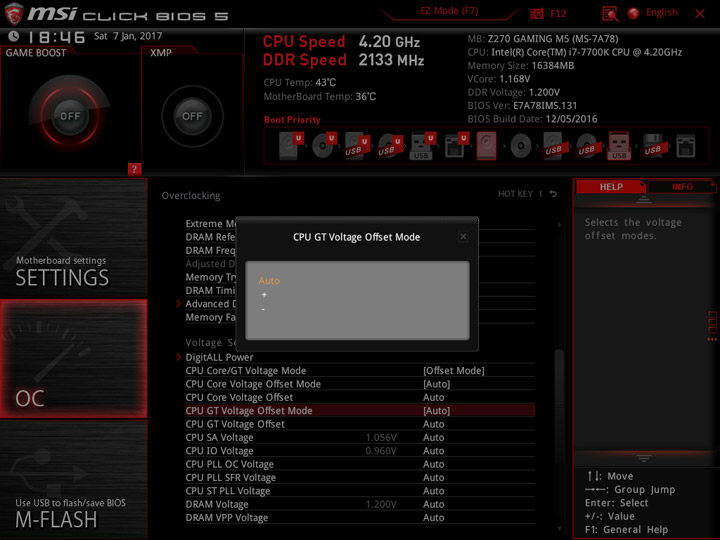Select the DRAM Voltage row
The height and width of the screenshot is (540, 720).
(360, 504)
